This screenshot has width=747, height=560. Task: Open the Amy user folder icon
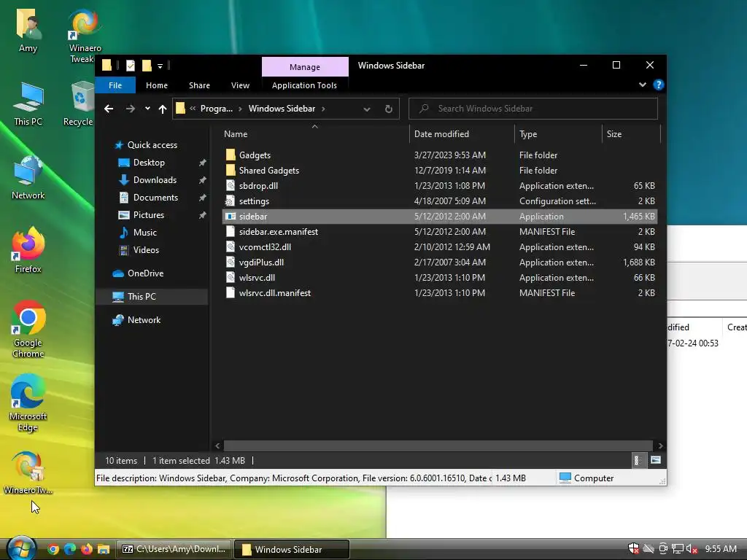pos(28,31)
